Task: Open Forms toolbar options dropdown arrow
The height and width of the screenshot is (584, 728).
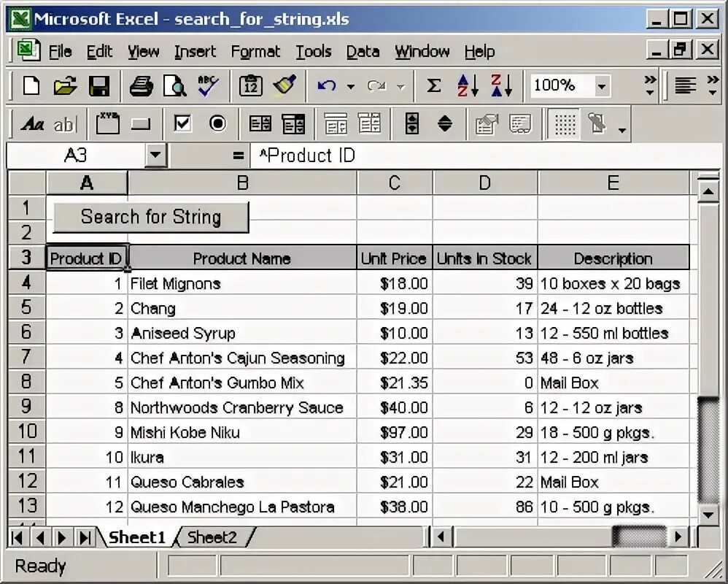Action: click(x=622, y=131)
